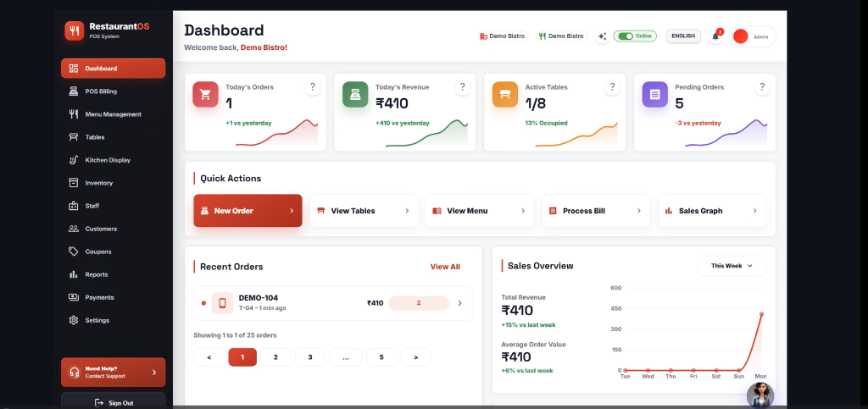Click the Sales Graph bars icon
868x409 pixels.
pos(669,211)
